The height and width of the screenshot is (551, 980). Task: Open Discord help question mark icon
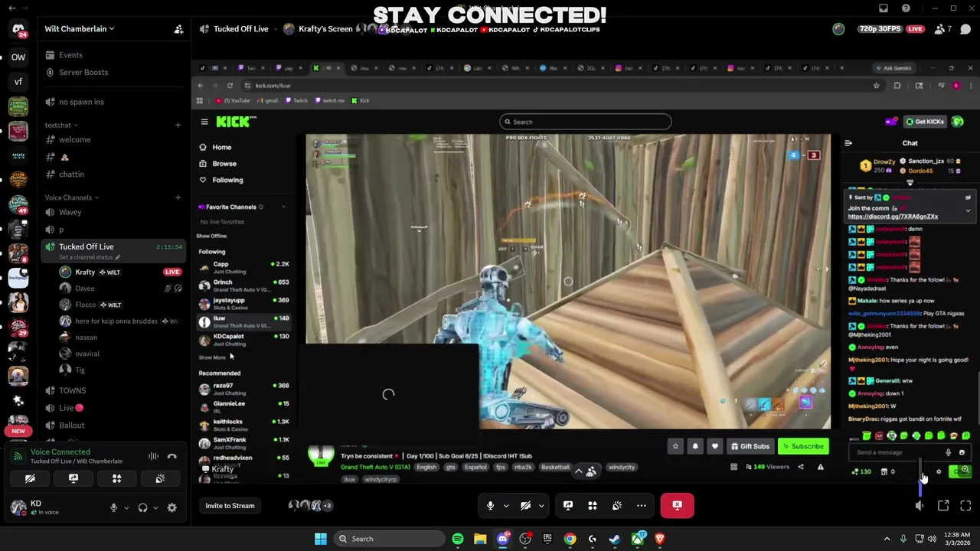[x=906, y=8]
